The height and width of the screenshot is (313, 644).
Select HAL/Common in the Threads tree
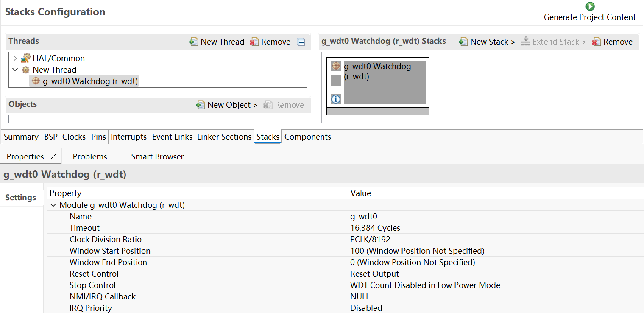click(x=59, y=58)
